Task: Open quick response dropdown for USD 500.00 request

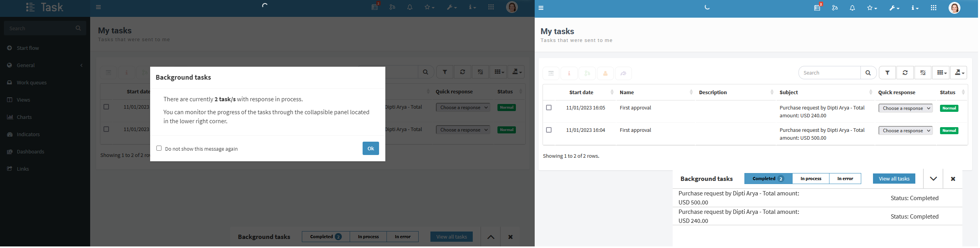Action: click(x=905, y=131)
